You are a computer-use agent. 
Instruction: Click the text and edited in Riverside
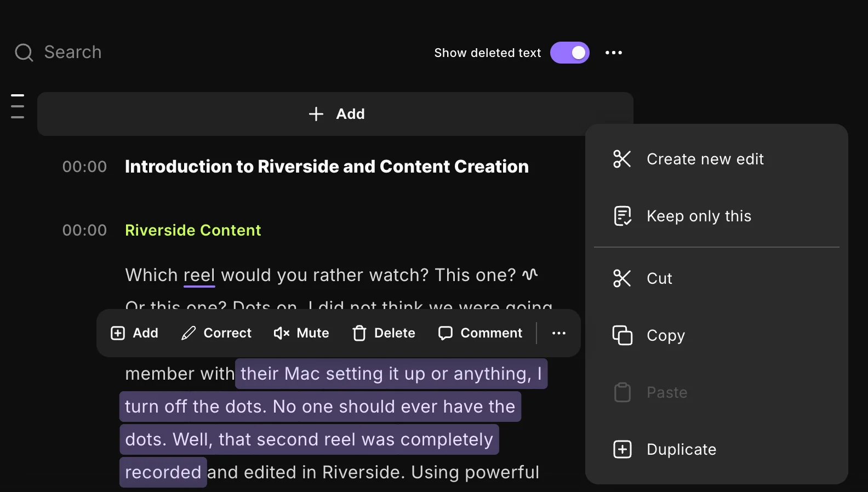point(306,472)
